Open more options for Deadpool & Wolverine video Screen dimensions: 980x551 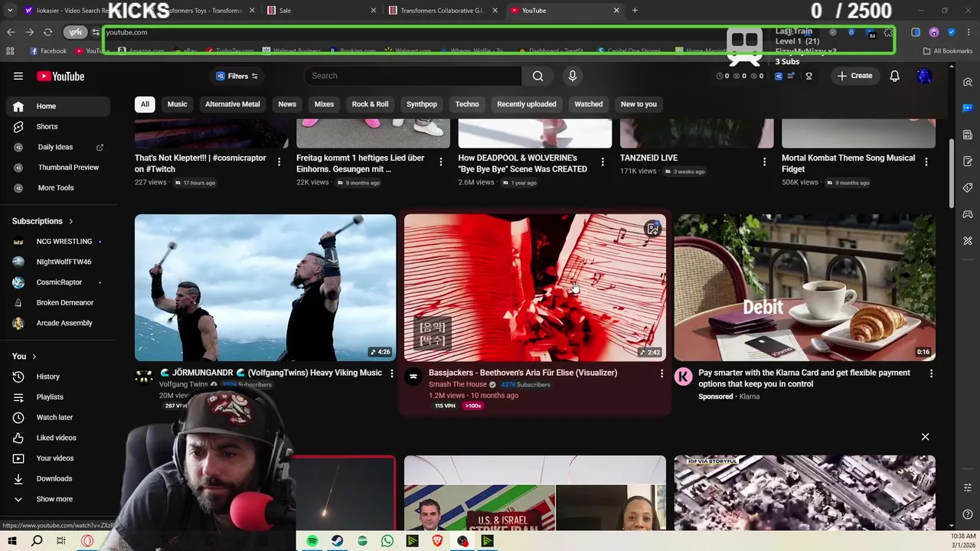tap(602, 161)
